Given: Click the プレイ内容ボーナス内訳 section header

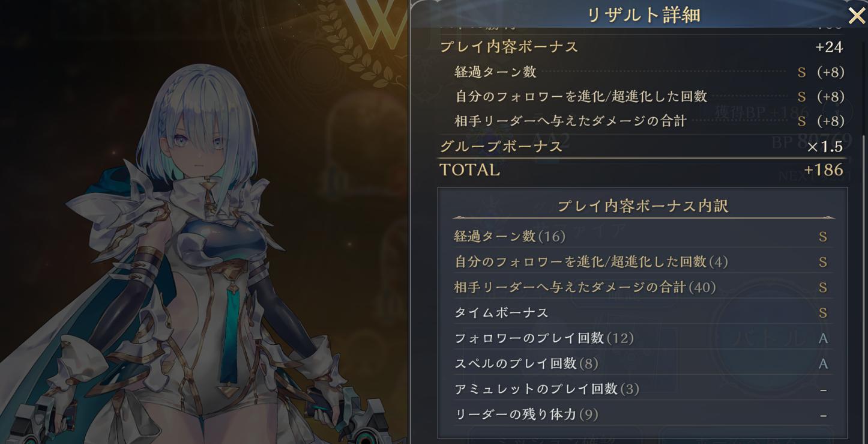Looking at the screenshot, I should pos(643,206).
